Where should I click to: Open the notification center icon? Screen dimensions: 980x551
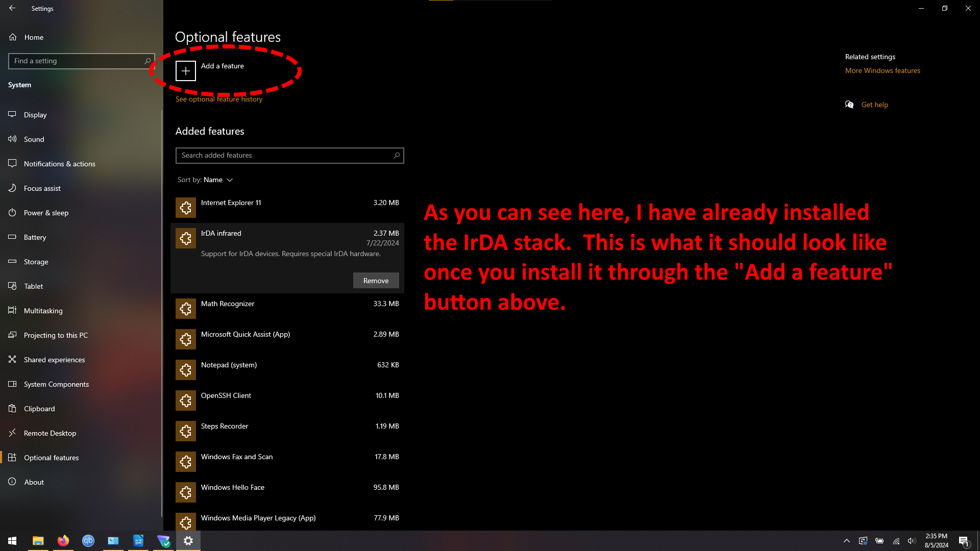click(x=964, y=541)
